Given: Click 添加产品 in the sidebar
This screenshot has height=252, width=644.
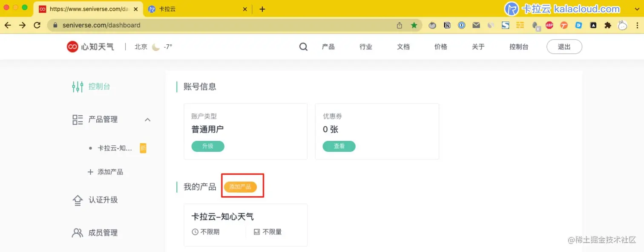Looking at the screenshot, I should coord(105,172).
